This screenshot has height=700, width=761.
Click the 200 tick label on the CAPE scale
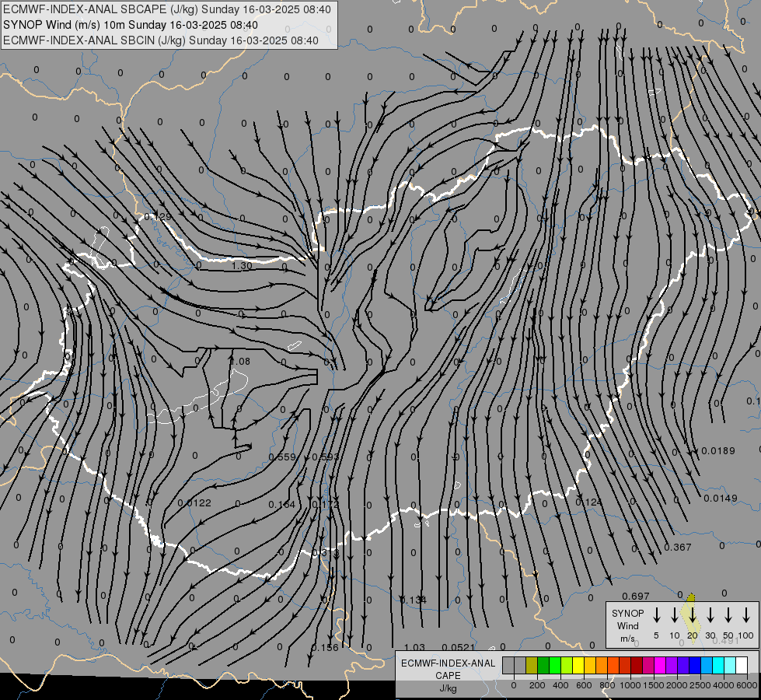coord(537,685)
